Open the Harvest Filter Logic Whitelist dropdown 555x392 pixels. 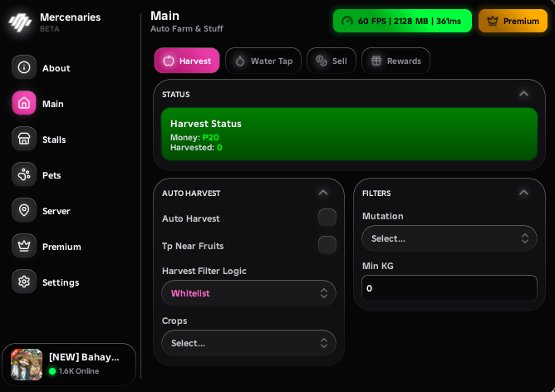248,293
